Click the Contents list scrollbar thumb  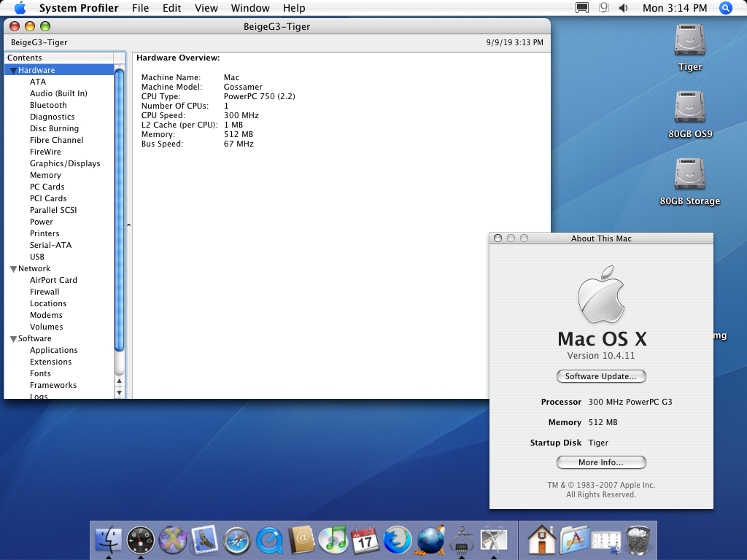(119, 210)
